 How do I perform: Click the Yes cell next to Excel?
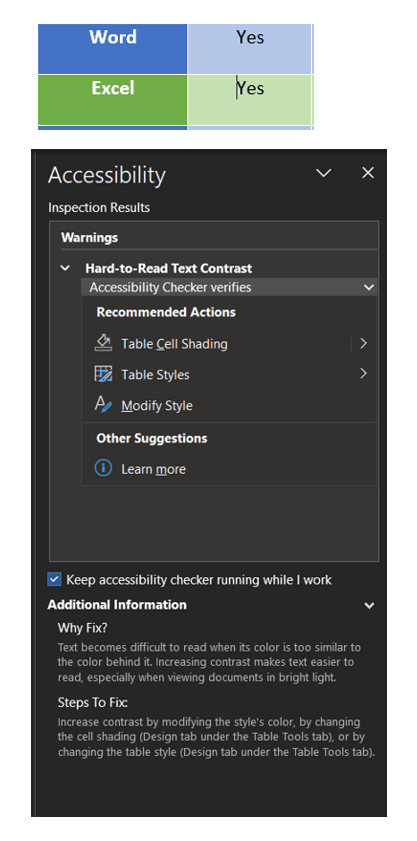coord(250,100)
